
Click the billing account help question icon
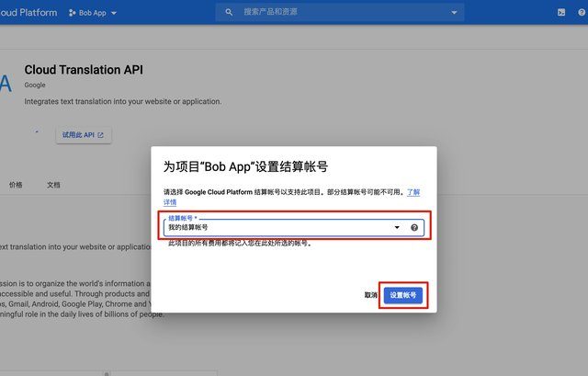click(x=414, y=227)
